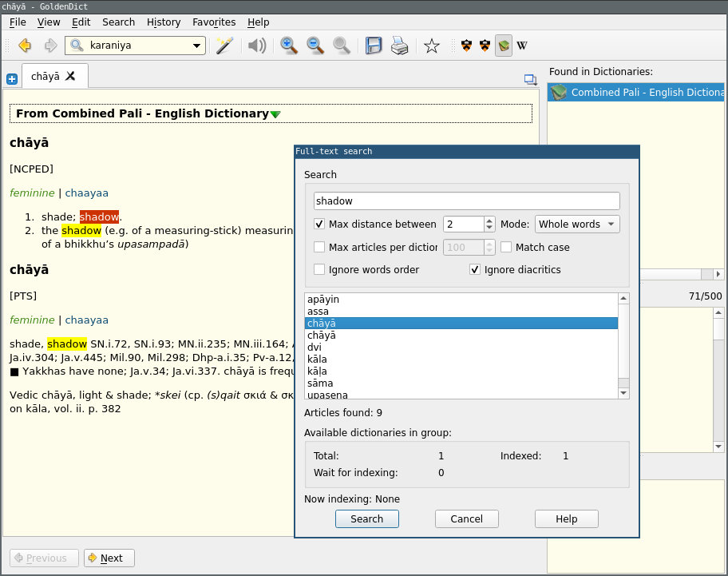Click the Wikipedia W icon in toolbar
Viewport: 728px width, 576px height.
tap(522, 46)
